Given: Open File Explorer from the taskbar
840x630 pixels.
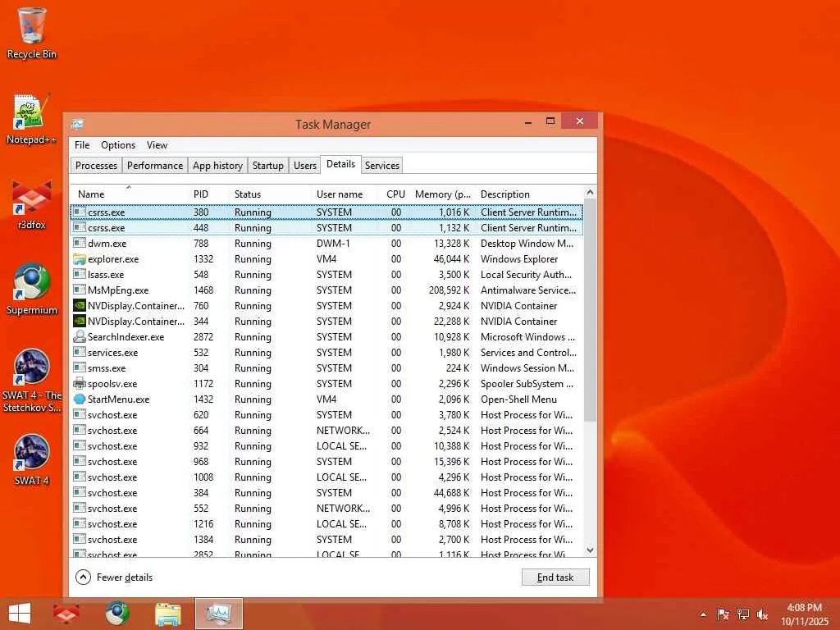Looking at the screenshot, I should [x=167, y=614].
